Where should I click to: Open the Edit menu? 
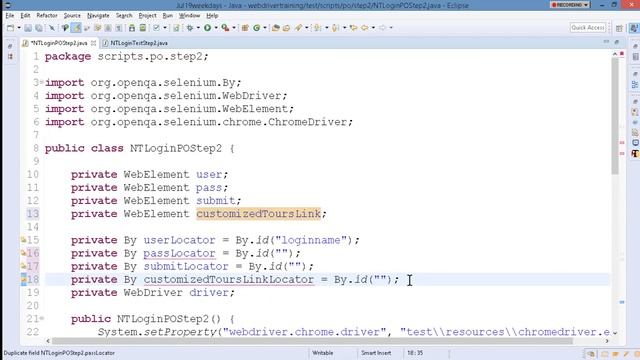pyautogui.click(x=25, y=16)
